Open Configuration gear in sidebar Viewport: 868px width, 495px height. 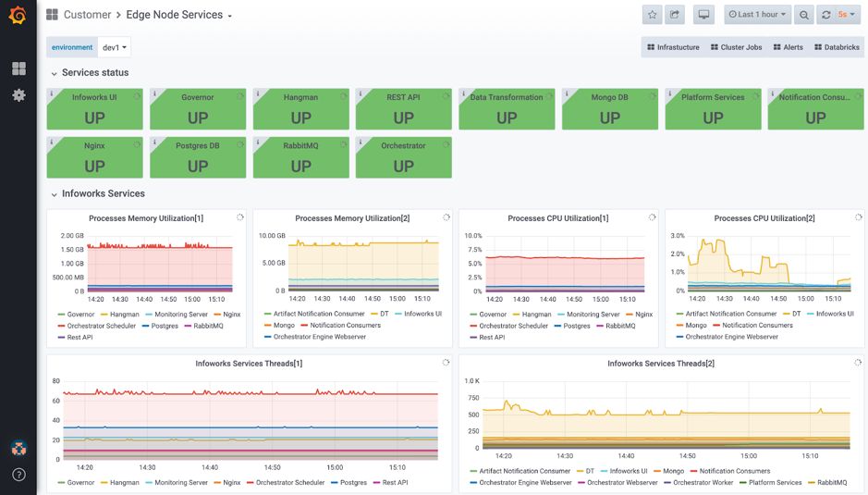point(18,95)
